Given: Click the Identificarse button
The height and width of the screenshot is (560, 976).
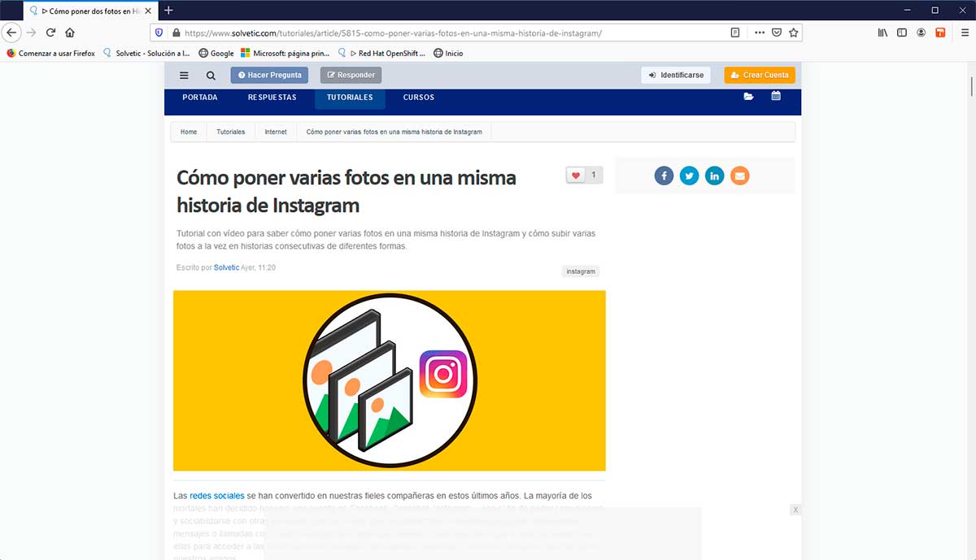Looking at the screenshot, I should click(676, 75).
